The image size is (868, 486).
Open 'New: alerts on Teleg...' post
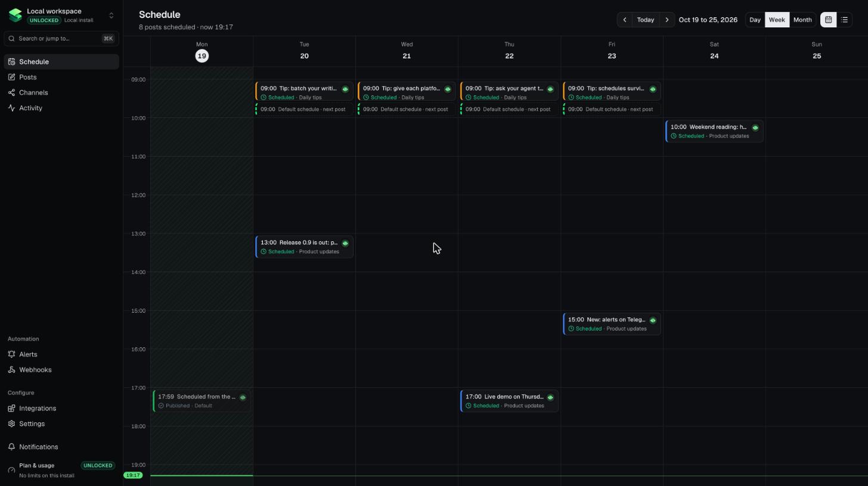coord(612,324)
